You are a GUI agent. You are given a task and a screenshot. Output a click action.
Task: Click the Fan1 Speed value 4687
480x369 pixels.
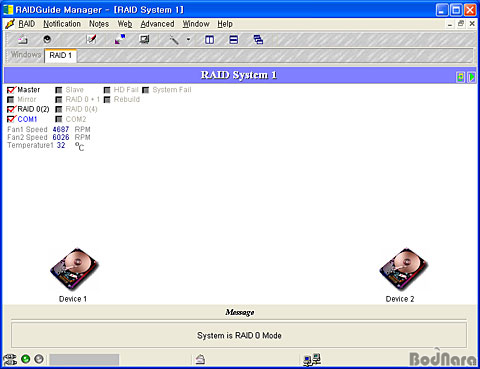61,129
